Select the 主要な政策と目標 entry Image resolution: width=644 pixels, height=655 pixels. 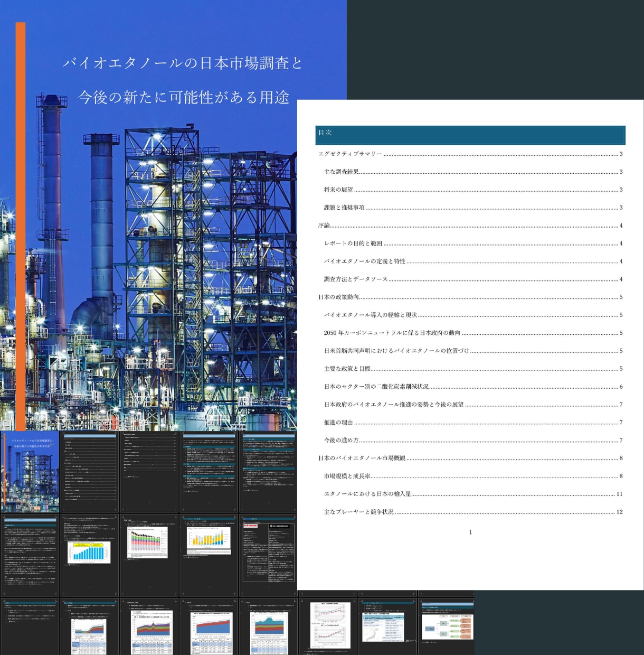coord(473,369)
